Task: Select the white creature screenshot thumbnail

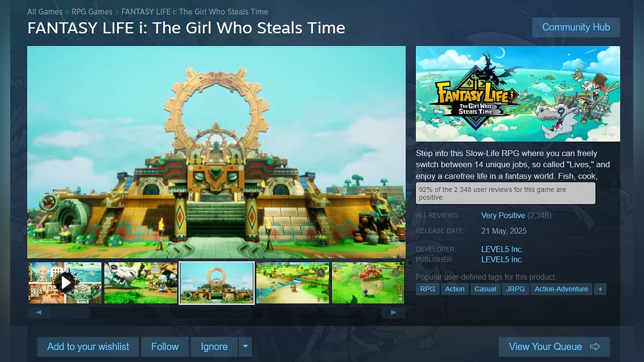Action: click(x=141, y=283)
